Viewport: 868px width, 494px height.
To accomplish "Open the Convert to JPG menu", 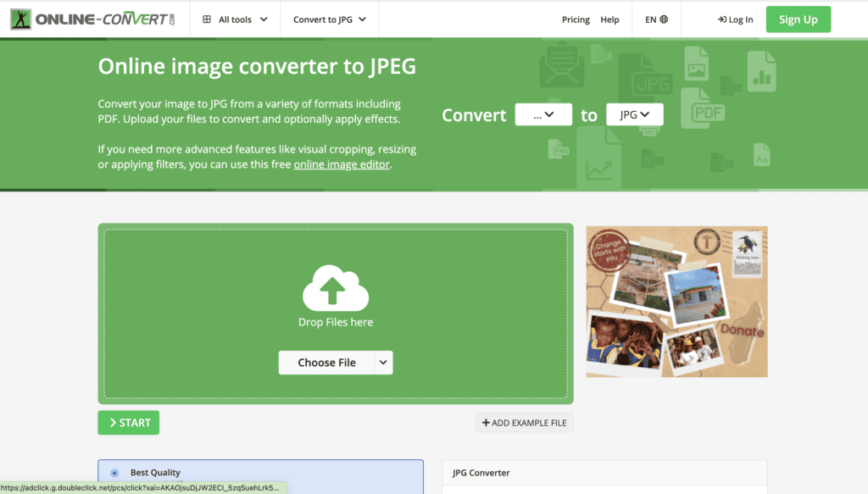I will coord(330,19).
